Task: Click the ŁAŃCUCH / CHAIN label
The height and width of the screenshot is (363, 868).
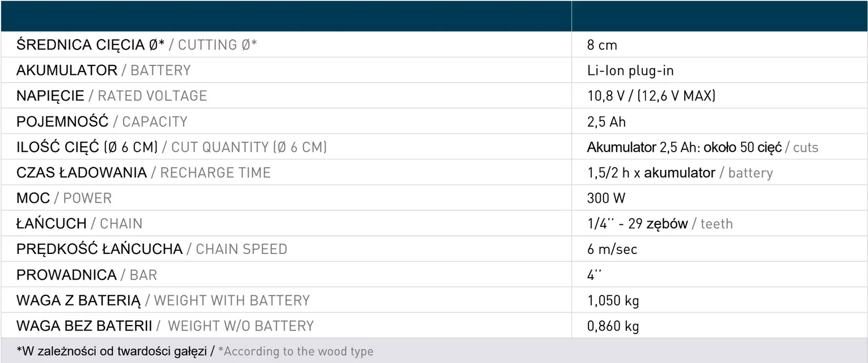Action: tap(79, 224)
